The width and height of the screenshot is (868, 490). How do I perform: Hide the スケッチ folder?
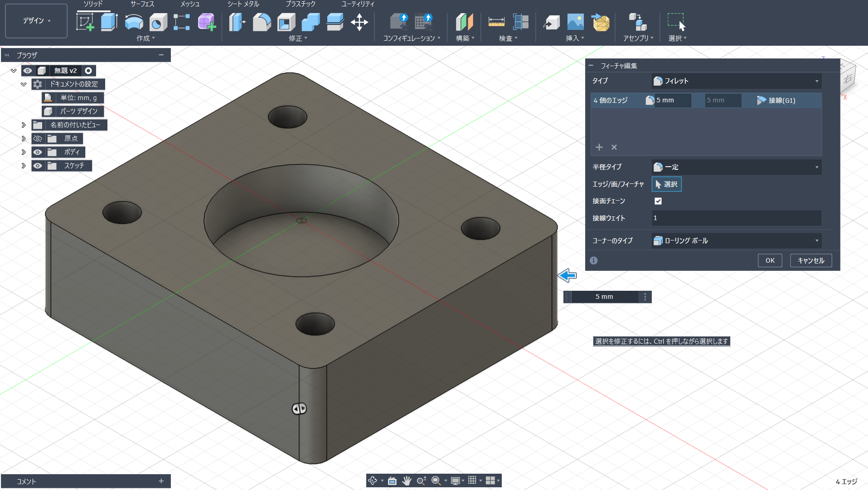pyautogui.click(x=38, y=166)
